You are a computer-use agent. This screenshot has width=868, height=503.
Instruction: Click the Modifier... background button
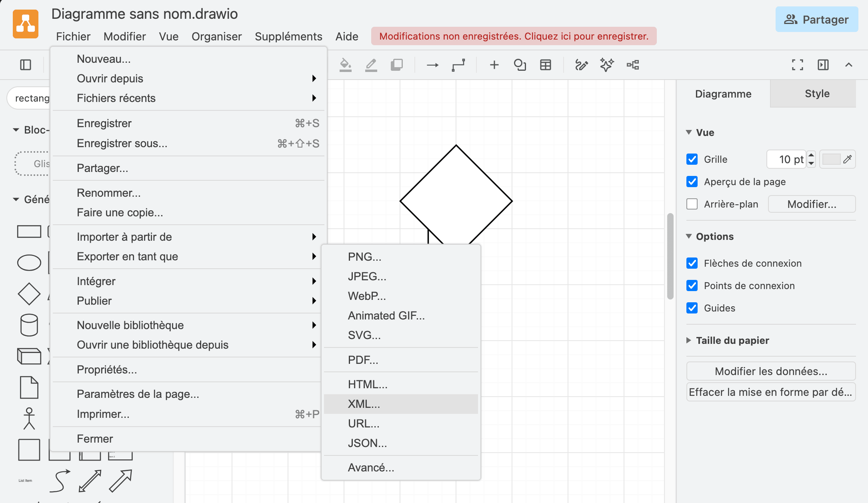point(812,204)
